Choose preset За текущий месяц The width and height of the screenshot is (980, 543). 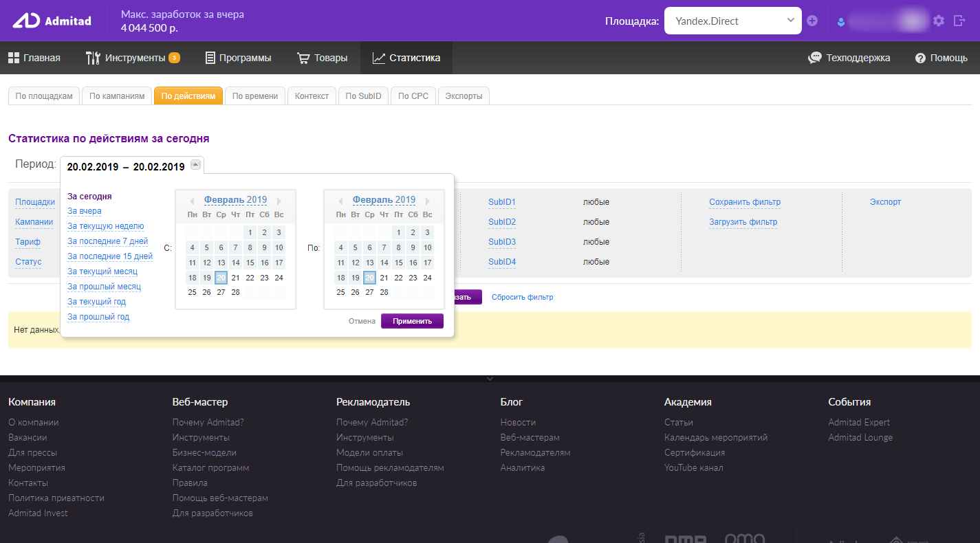pyautogui.click(x=102, y=271)
